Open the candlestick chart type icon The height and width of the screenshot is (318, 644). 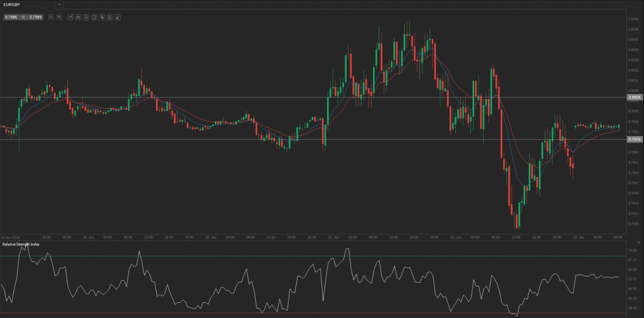click(78, 17)
